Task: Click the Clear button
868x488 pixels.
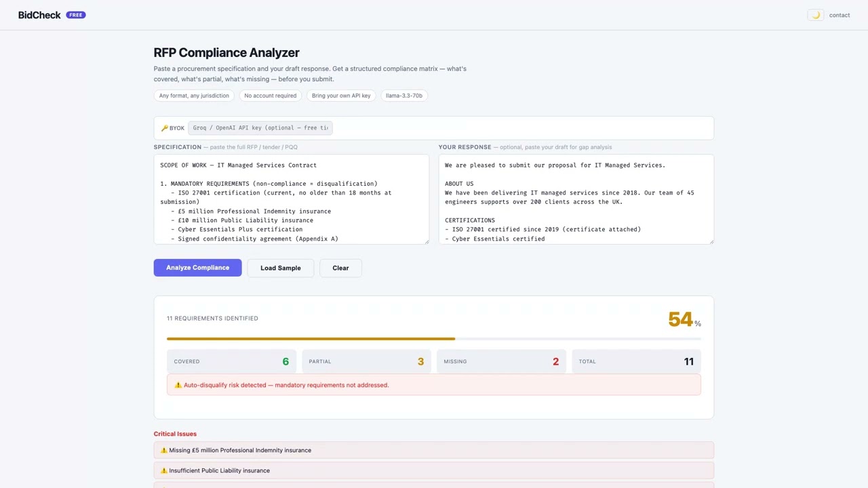Action: coord(340,268)
